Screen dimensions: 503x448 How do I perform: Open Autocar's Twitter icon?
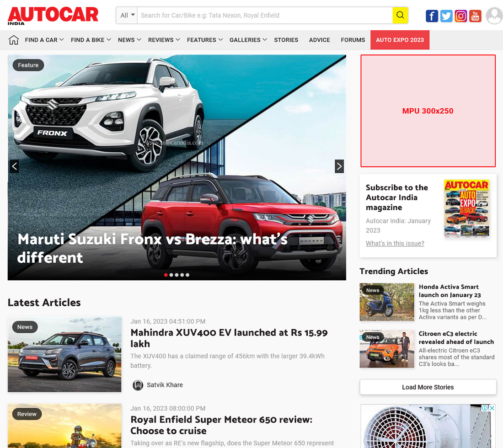pyautogui.click(x=446, y=16)
